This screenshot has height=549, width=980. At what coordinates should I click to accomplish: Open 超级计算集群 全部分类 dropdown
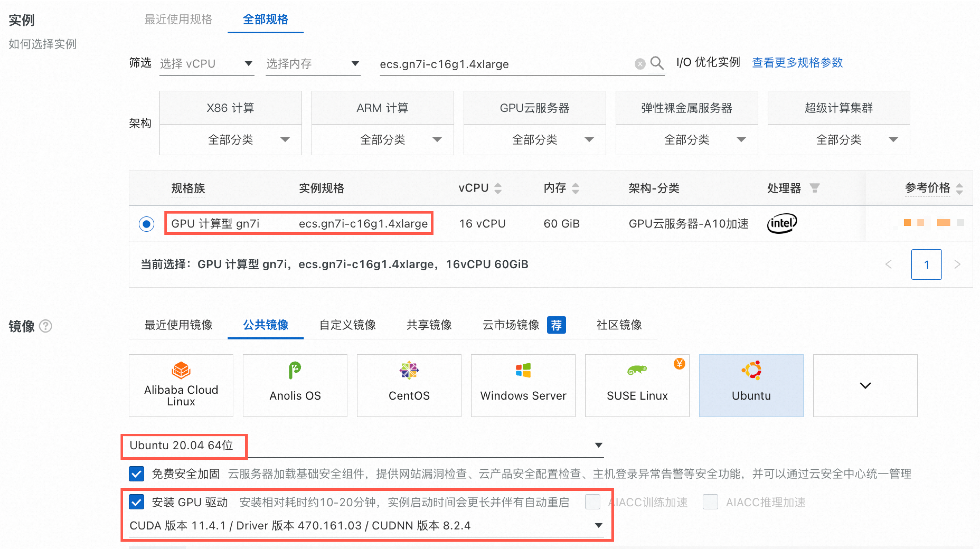tap(839, 140)
